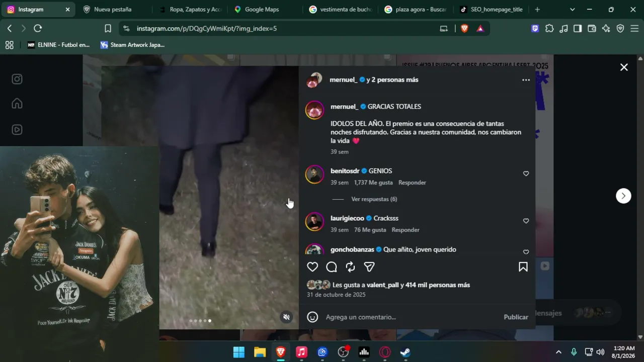The width and height of the screenshot is (644, 362).
Task: Open the ELNINE bookmark
Action: coord(58,45)
